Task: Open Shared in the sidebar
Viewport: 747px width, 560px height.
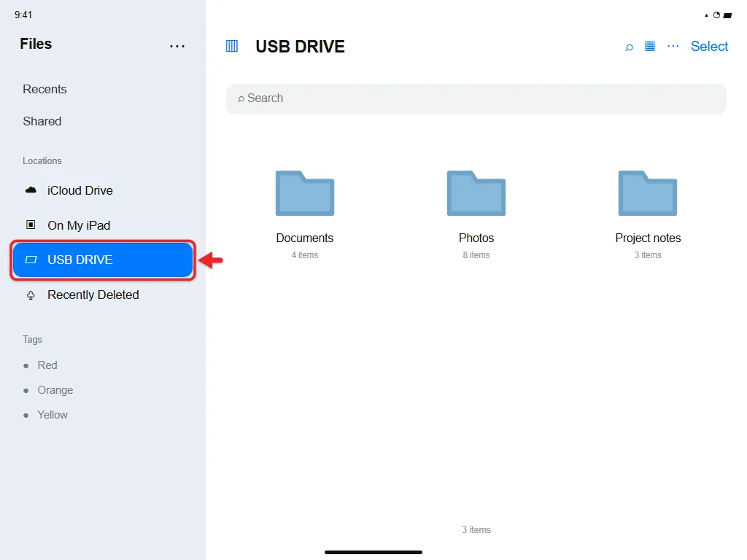Action: [42, 121]
